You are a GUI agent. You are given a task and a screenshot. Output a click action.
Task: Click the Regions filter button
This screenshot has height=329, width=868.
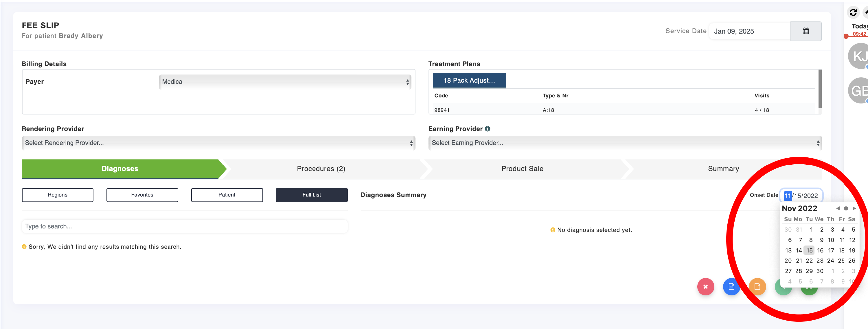click(58, 195)
